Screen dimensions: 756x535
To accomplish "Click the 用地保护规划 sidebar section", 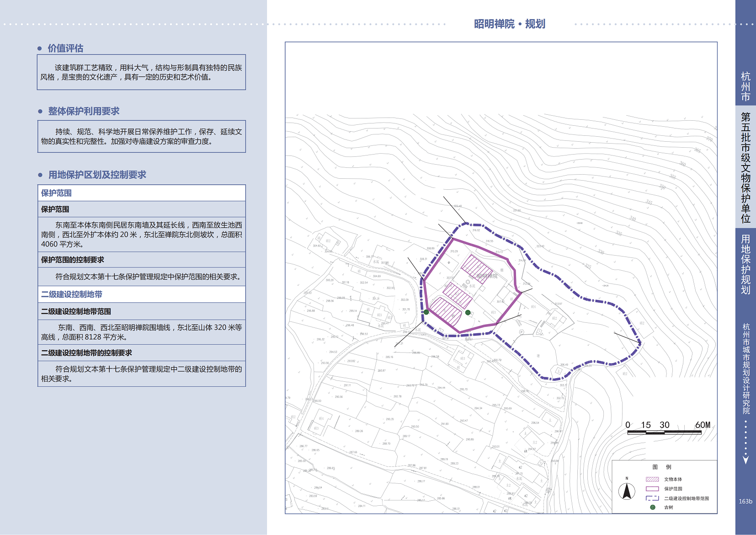I will (x=745, y=264).
